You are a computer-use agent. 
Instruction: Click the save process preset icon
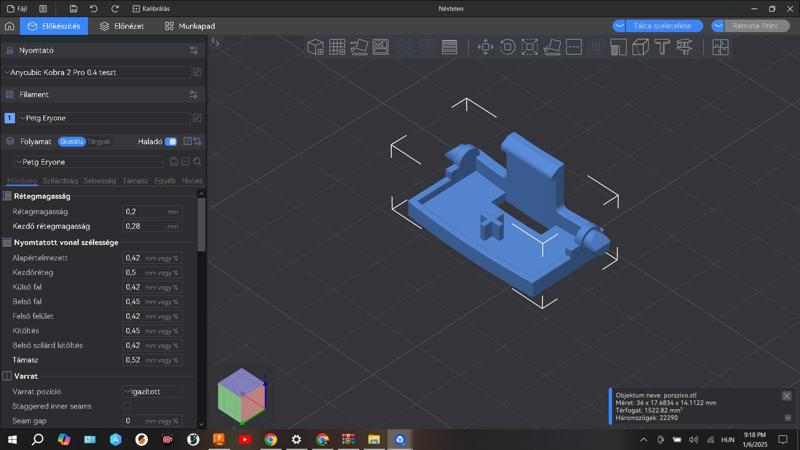click(x=173, y=162)
